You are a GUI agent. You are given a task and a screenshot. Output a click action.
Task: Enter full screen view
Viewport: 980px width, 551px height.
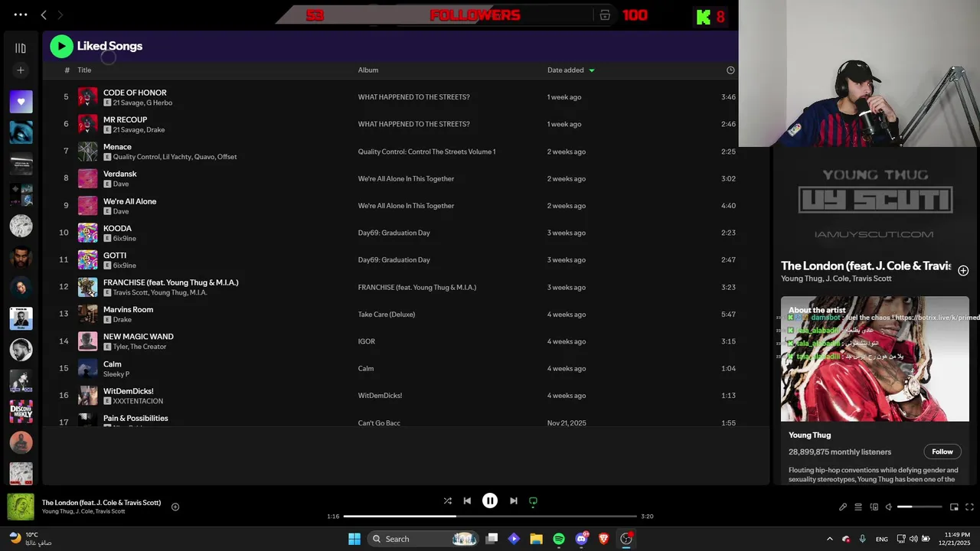click(x=969, y=507)
